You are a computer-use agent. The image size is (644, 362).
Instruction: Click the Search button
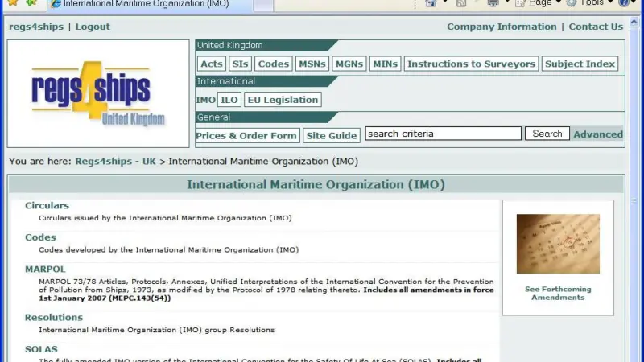tap(547, 134)
